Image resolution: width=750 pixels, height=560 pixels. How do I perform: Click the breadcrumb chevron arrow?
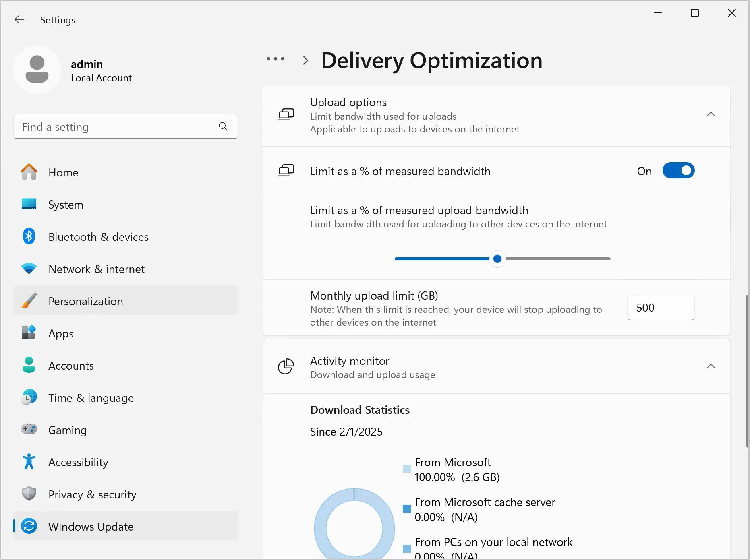(x=306, y=60)
